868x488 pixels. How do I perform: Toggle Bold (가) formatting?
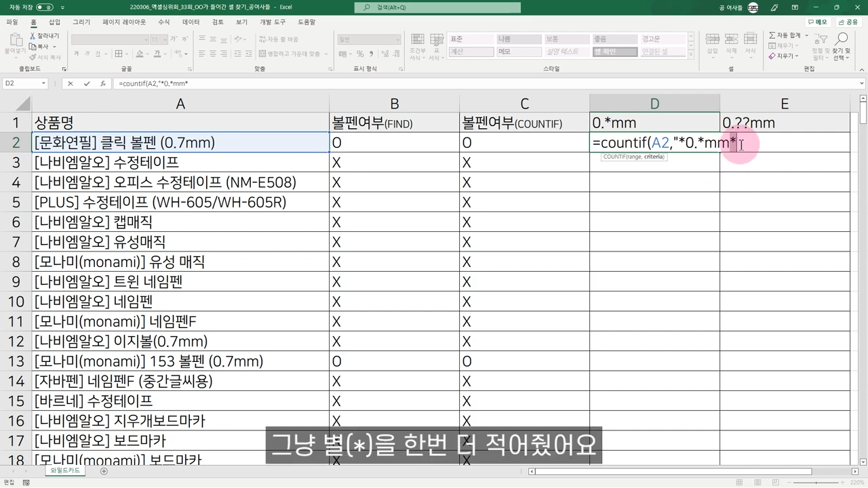coord(76,54)
